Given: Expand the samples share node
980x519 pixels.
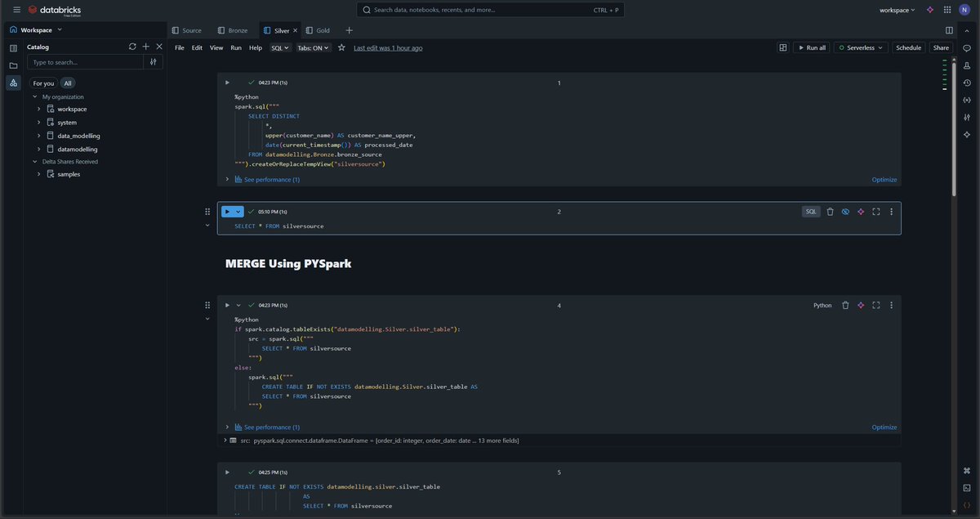Looking at the screenshot, I should (x=38, y=174).
